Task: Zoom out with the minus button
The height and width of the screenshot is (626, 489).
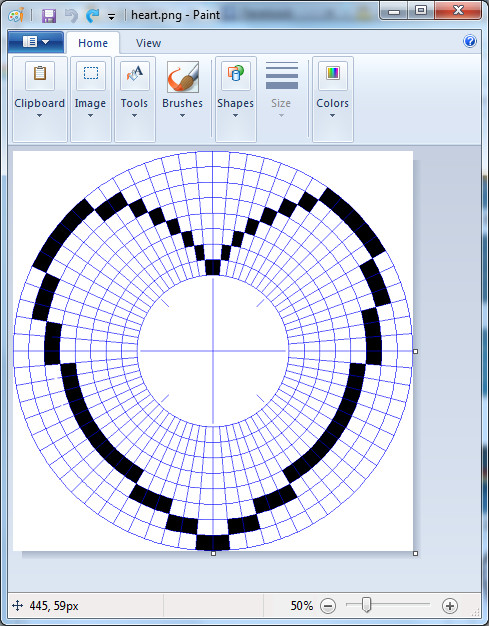Action: pos(328,606)
